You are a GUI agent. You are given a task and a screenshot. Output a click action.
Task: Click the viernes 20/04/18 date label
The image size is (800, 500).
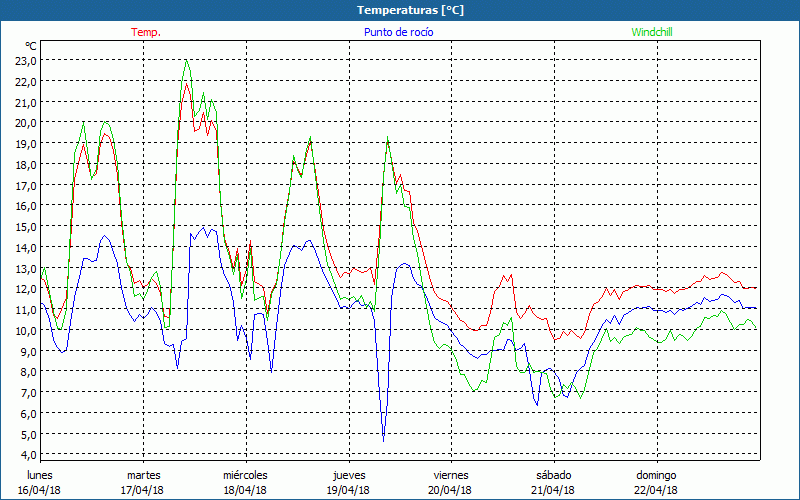click(451, 482)
